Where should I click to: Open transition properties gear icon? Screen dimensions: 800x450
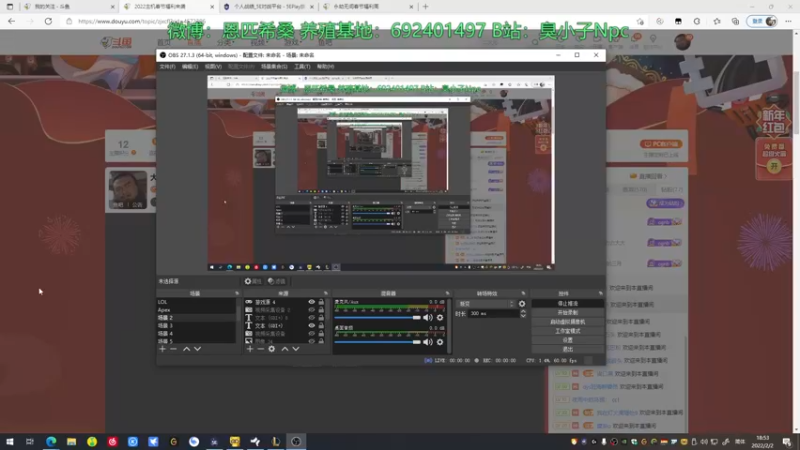[x=522, y=304]
